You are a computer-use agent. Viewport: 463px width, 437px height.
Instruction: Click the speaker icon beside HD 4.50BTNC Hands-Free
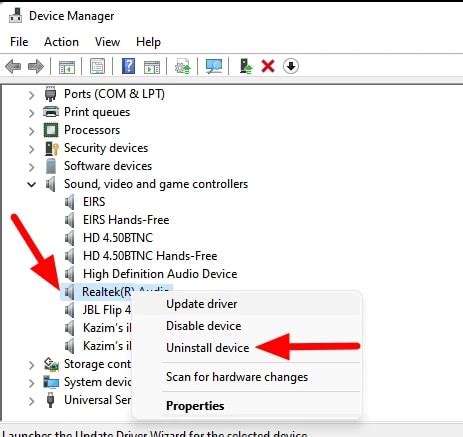click(69, 256)
